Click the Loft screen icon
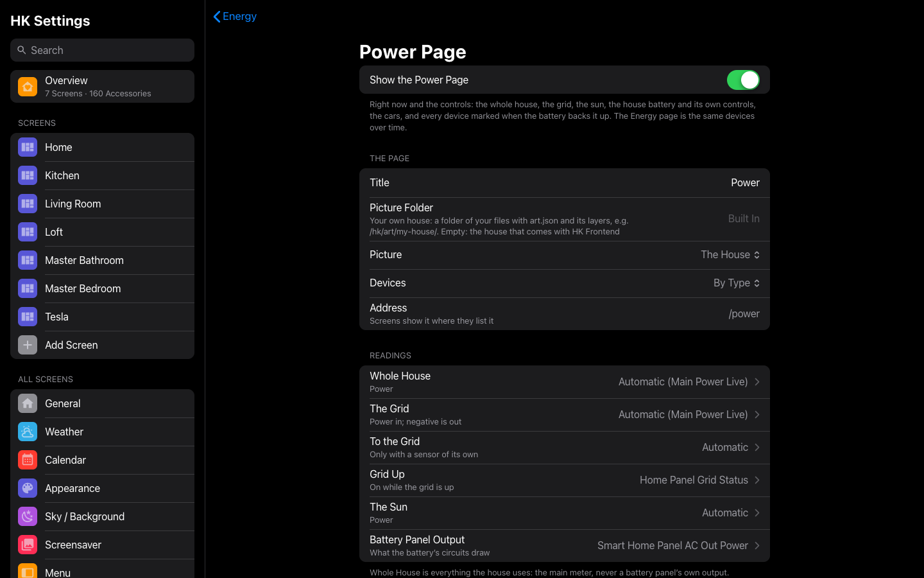The height and width of the screenshot is (578, 924). pos(28,232)
